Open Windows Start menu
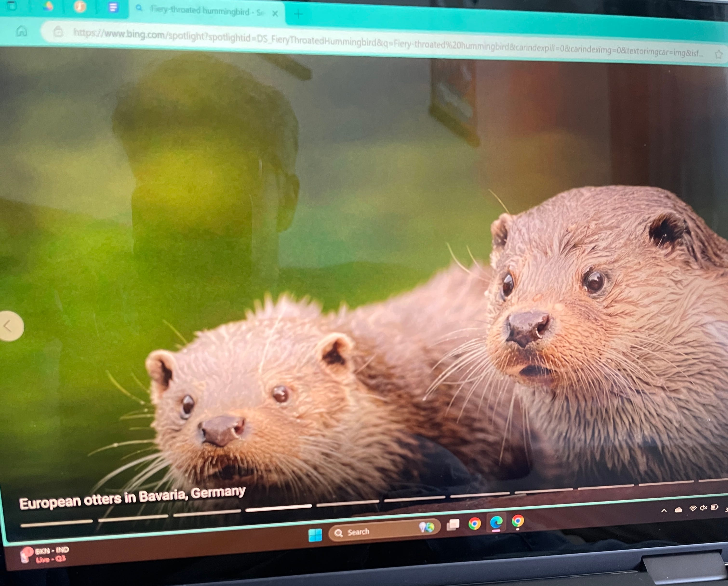 [315, 535]
